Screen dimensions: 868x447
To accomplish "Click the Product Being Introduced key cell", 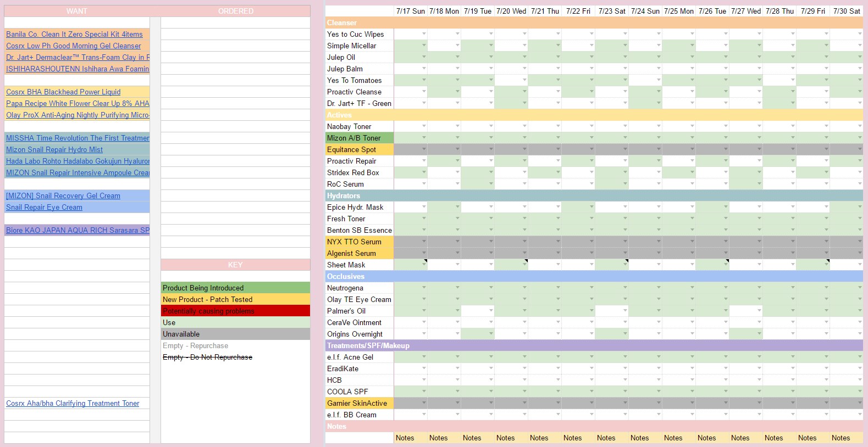I will coord(235,288).
